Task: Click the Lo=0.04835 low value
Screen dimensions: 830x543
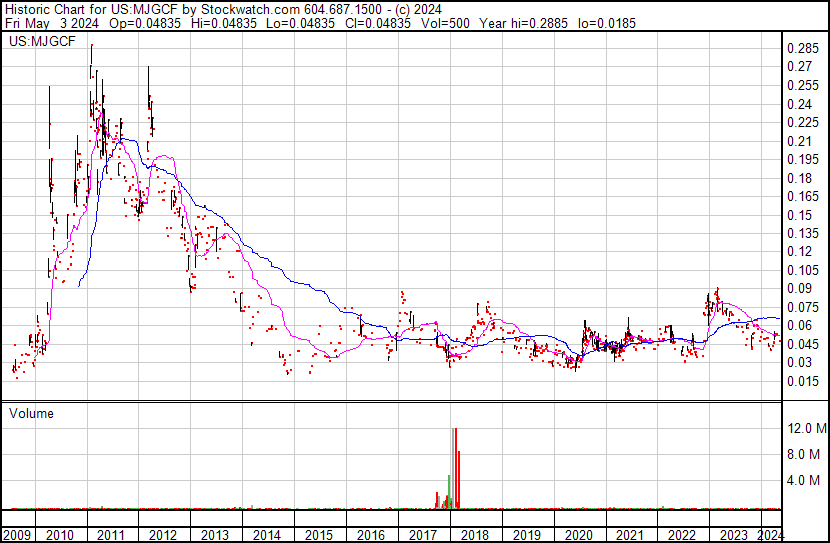Action: tap(300, 23)
